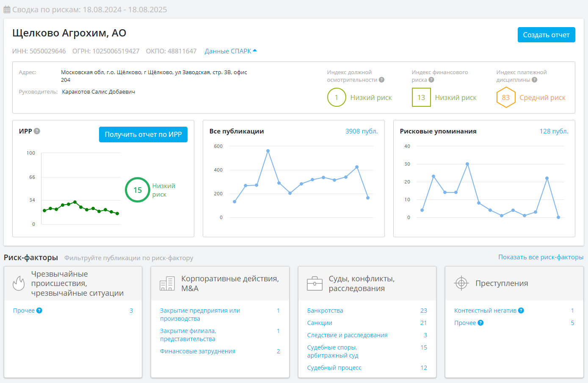Image resolution: width=588 pixels, height=383 pixels.
Task: Open help icon beside Контекстный негатив
Action: (521, 311)
